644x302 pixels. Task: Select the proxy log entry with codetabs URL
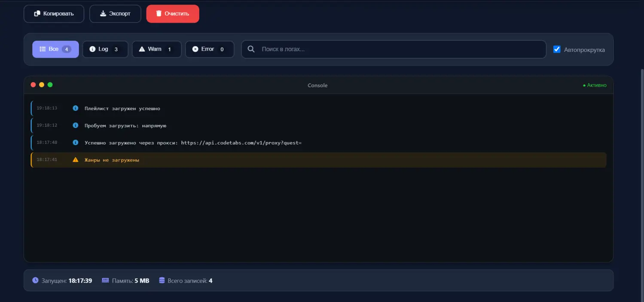(193, 142)
